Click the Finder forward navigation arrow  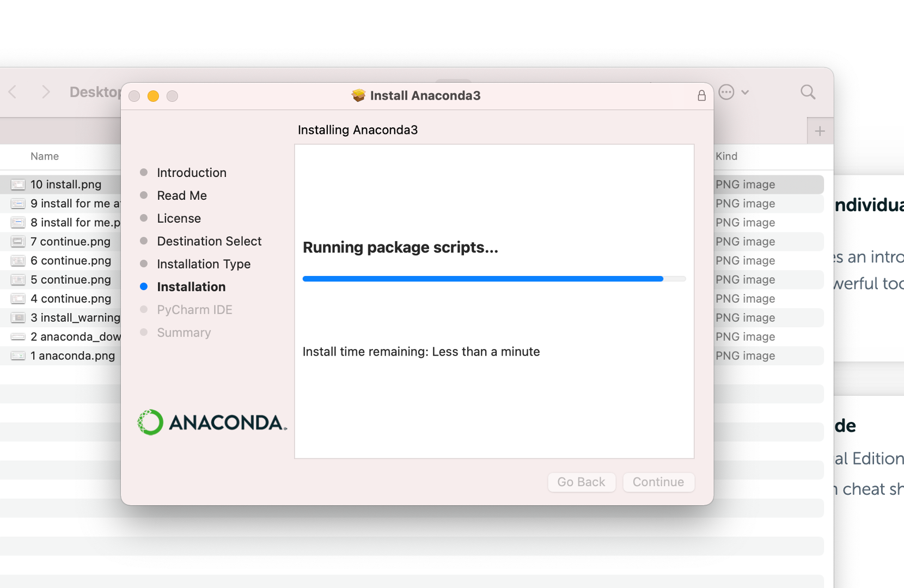pyautogui.click(x=46, y=92)
